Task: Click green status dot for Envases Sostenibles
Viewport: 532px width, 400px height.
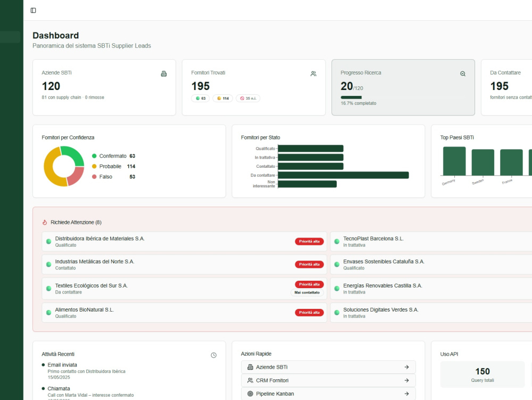Action: pyautogui.click(x=337, y=264)
